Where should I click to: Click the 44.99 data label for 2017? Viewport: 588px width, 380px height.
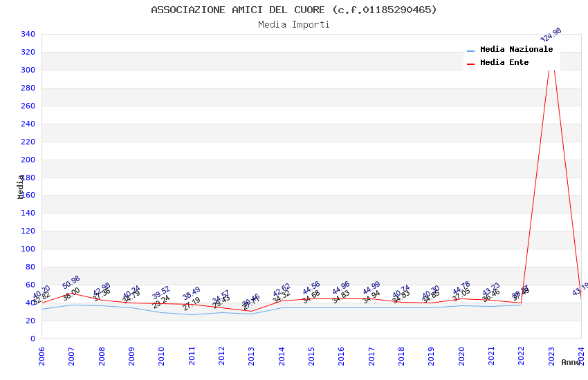371,287
